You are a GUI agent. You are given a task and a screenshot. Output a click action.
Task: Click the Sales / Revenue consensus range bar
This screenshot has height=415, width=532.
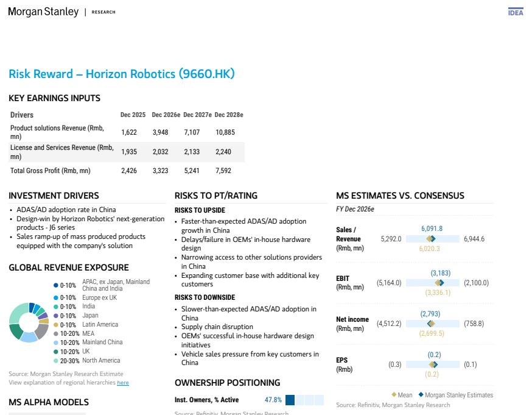[x=433, y=239]
